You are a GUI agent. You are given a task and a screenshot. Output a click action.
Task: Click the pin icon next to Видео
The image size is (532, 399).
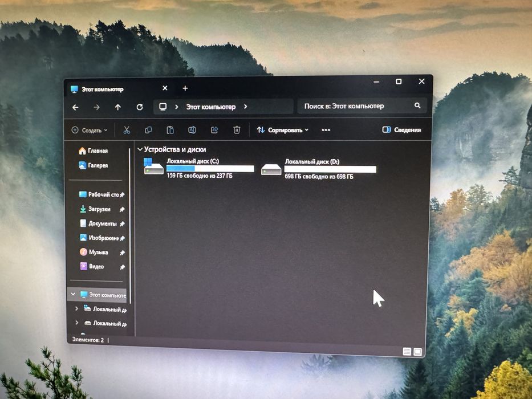[122, 267]
